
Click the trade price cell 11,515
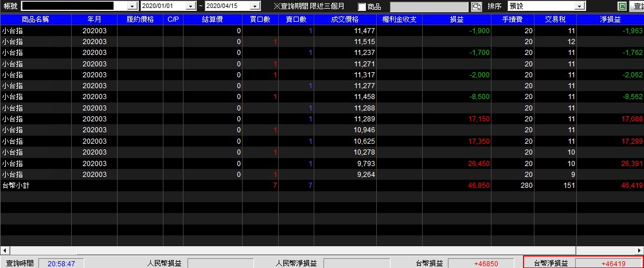pyautogui.click(x=364, y=42)
